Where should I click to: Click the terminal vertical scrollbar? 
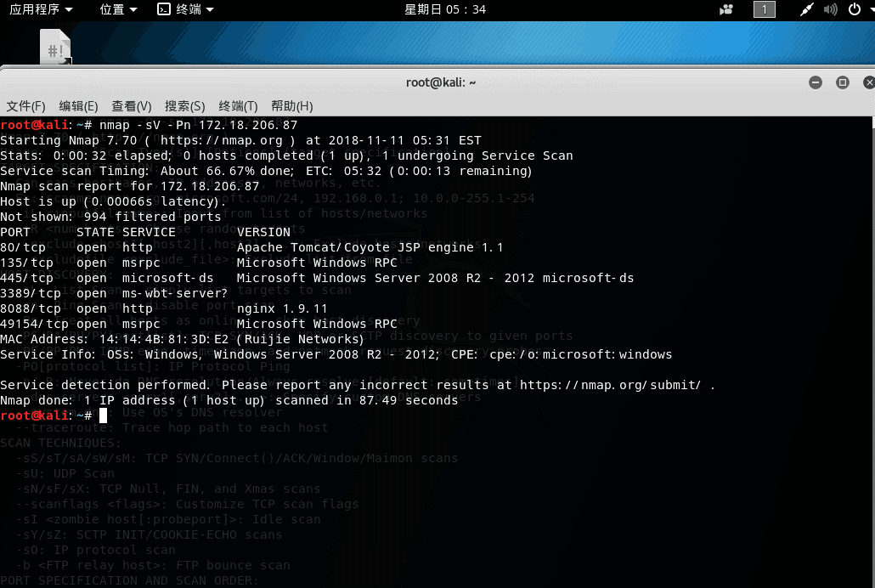point(872,352)
